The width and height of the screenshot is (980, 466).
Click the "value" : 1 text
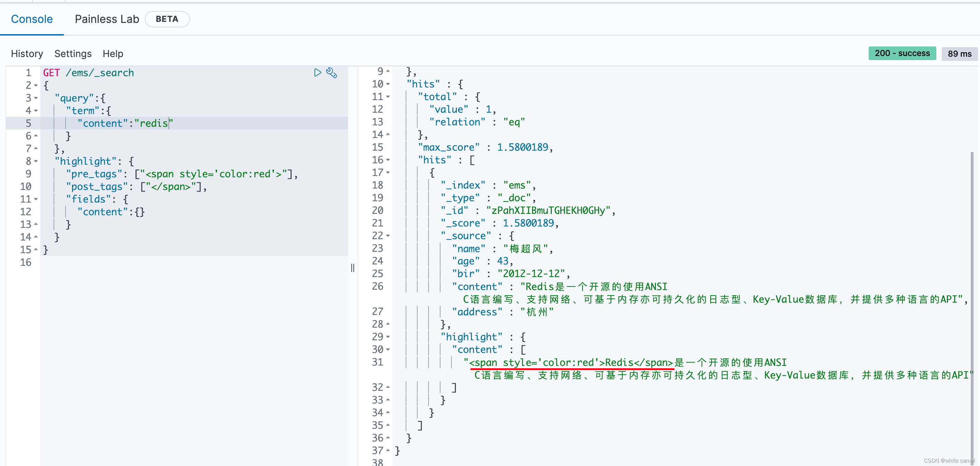[x=463, y=110]
